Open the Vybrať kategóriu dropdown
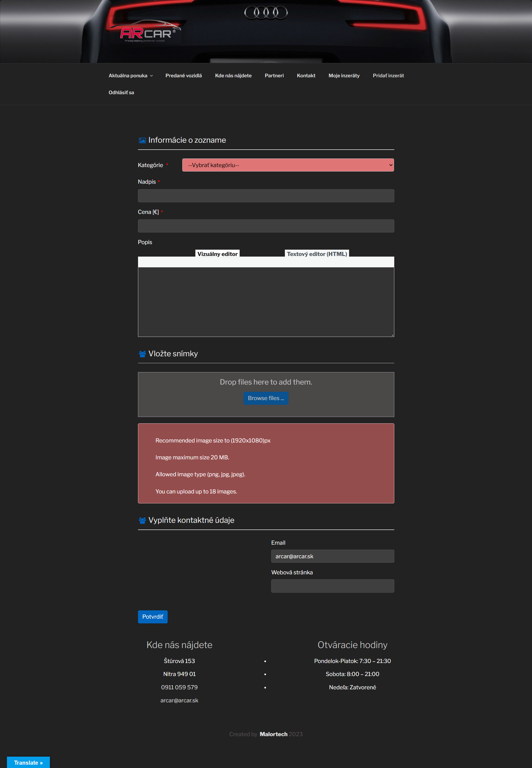Viewport: 532px width, 768px height. (x=288, y=165)
